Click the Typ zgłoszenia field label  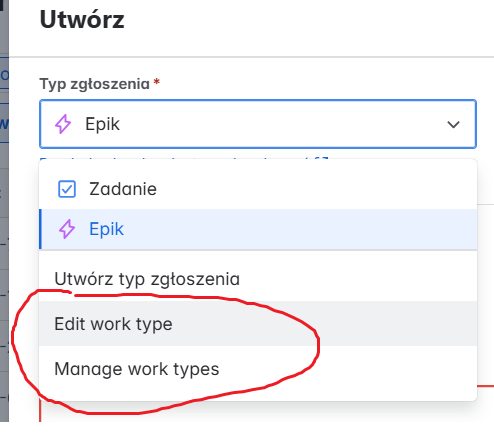94,84
